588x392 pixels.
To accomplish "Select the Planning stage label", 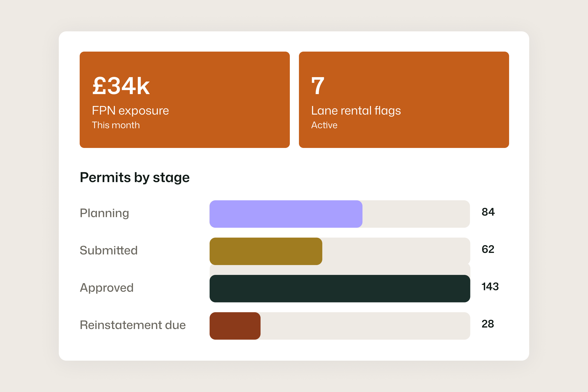I will click(x=104, y=213).
